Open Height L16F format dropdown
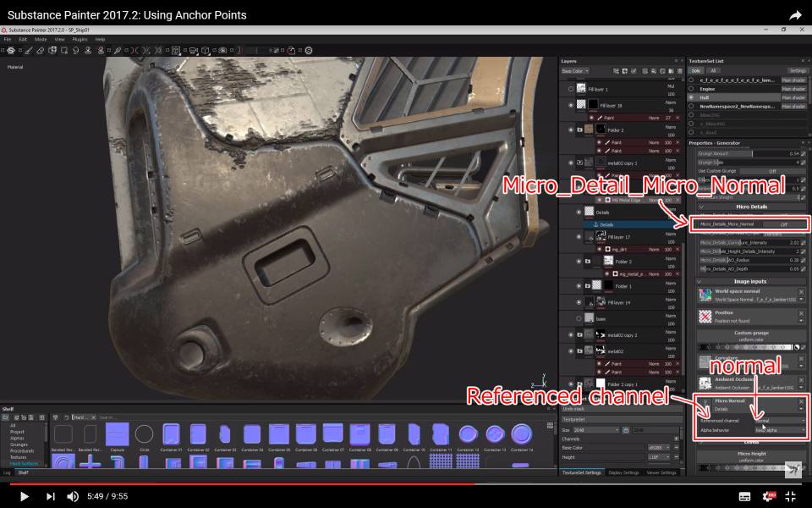This screenshot has width=812, height=508. tap(659, 457)
